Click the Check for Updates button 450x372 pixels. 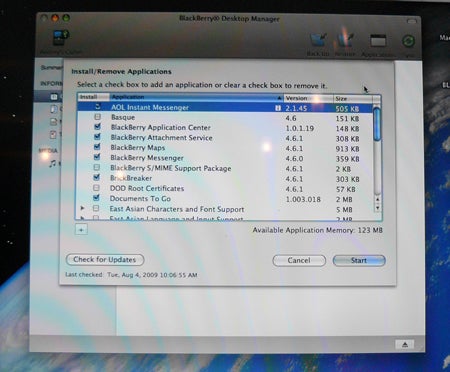point(105,260)
